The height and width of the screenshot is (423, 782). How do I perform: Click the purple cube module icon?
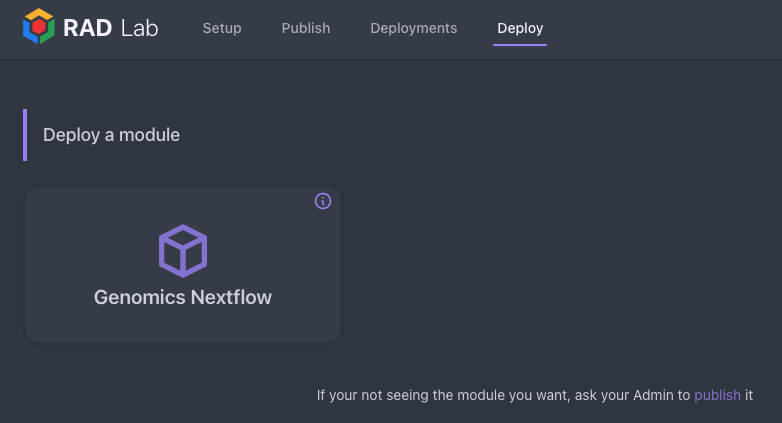pos(183,251)
